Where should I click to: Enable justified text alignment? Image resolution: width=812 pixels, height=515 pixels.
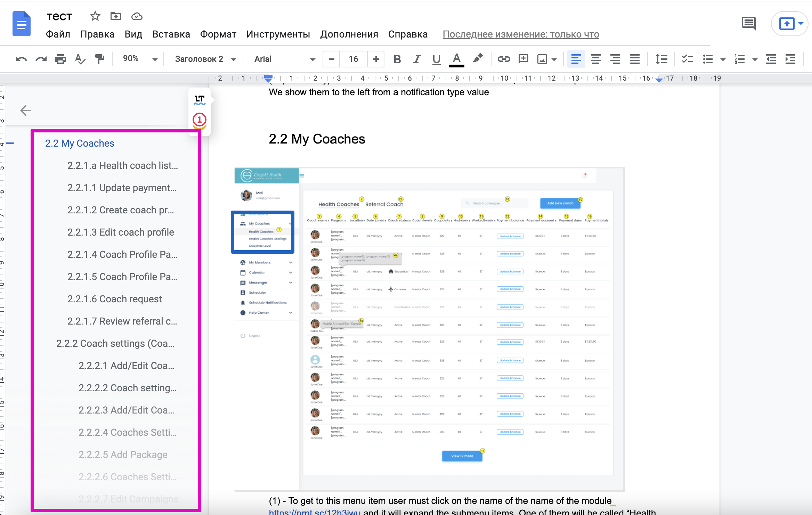[x=635, y=59]
